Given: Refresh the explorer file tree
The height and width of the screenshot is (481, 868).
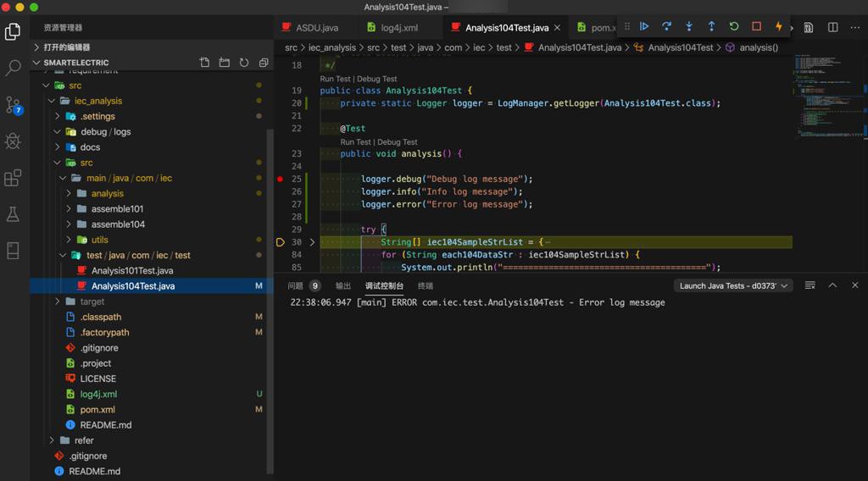Looking at the screenshot, I should 244,63.
